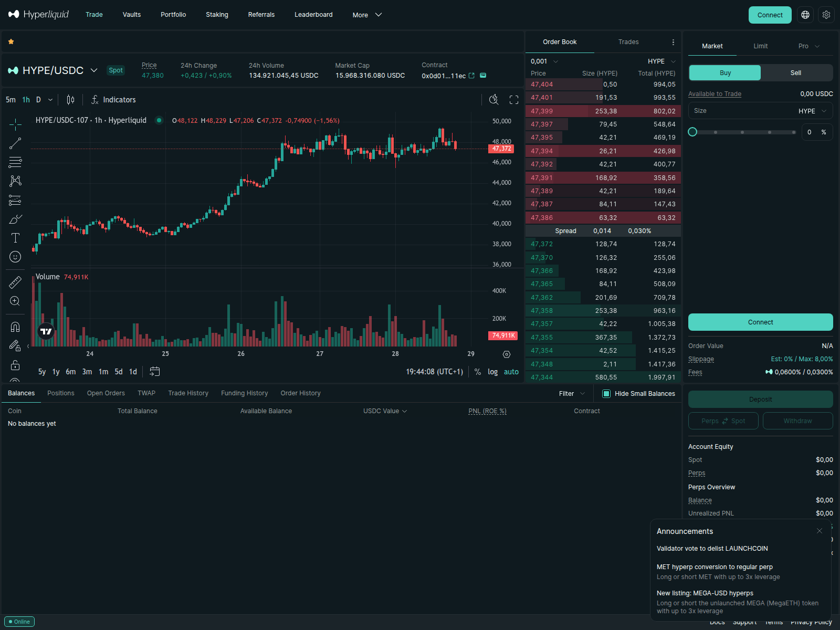Click the header Connect button

(770, 15)
